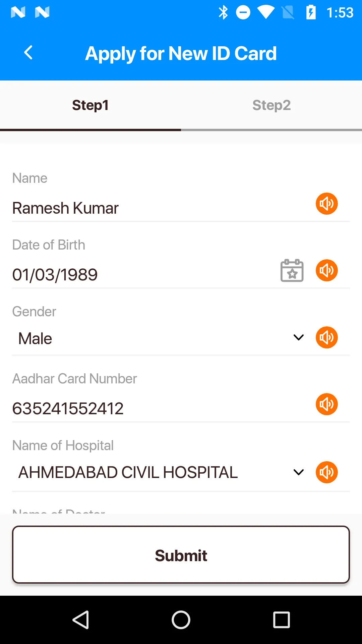Switch to the Step2 tab
This screenshot has height=644, width=362.
[x=271, y=105]
